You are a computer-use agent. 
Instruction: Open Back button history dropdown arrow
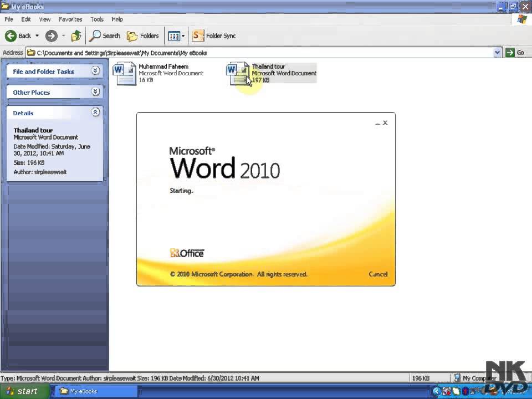(37, 35)
